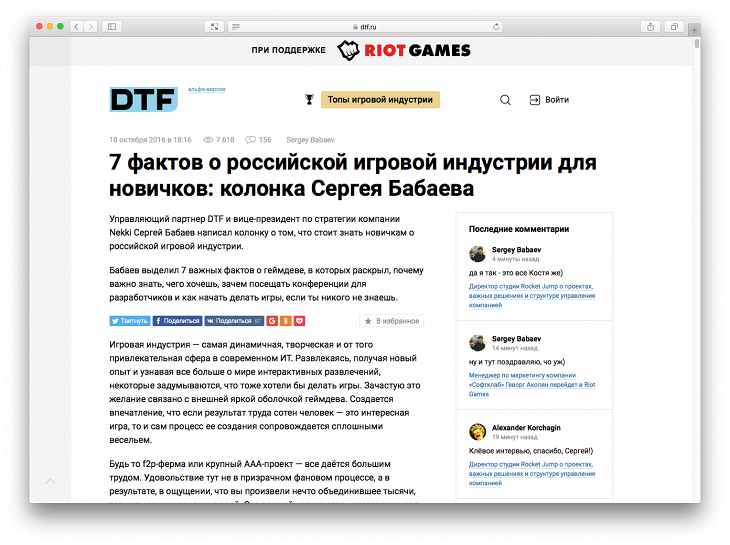
Task: Open author link Sergey Babaev in byline
Action: point(313,140)
